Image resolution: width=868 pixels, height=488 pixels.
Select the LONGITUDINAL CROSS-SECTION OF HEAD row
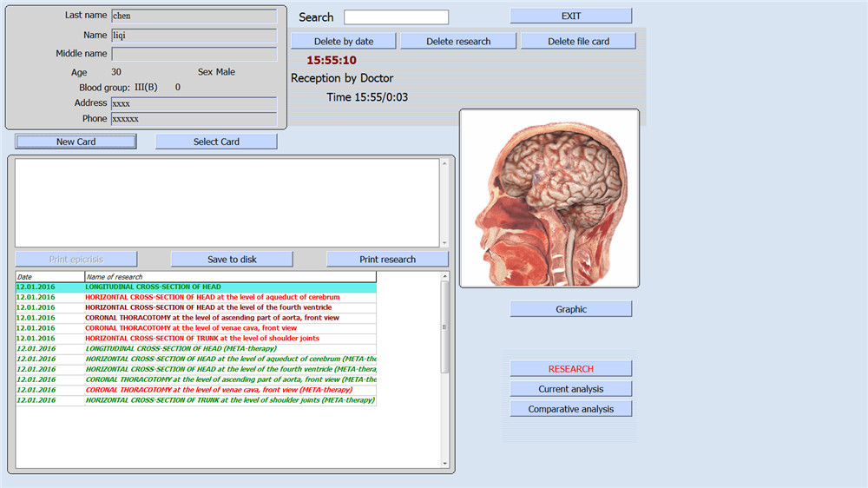tap(196, 287)
